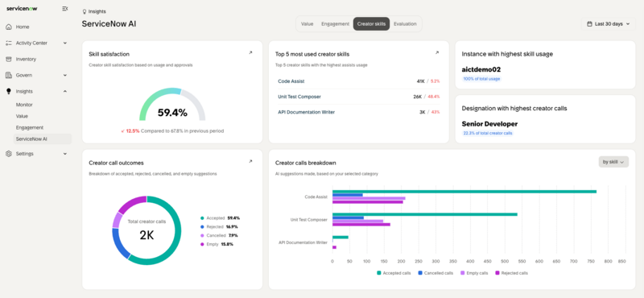Go to Home in sidebar
This screenshot has width=644, height=298.
(23, 27)
